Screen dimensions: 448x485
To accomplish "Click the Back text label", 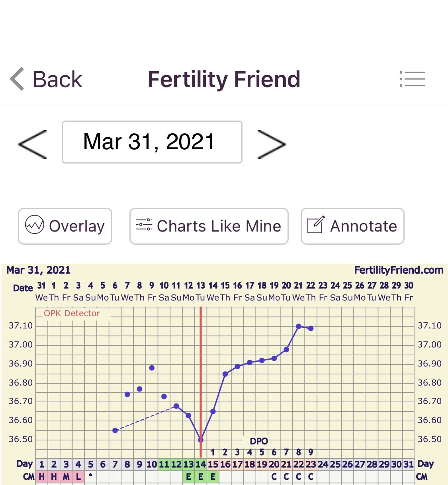I will (x=57, y=79).
